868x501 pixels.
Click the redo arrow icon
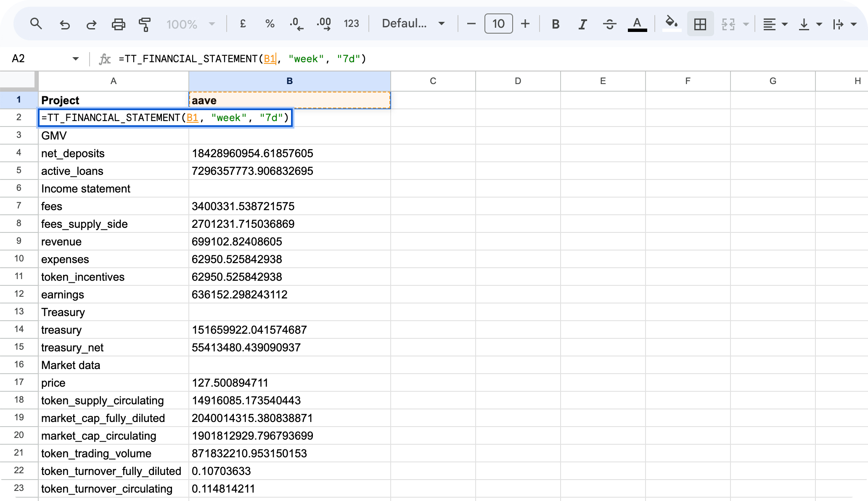coord(91,24)
